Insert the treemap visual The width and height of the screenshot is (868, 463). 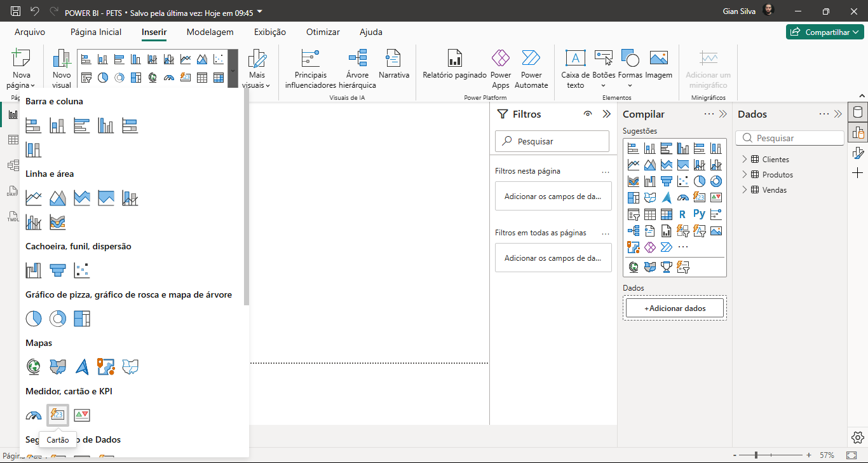click(x=82, y=319)
